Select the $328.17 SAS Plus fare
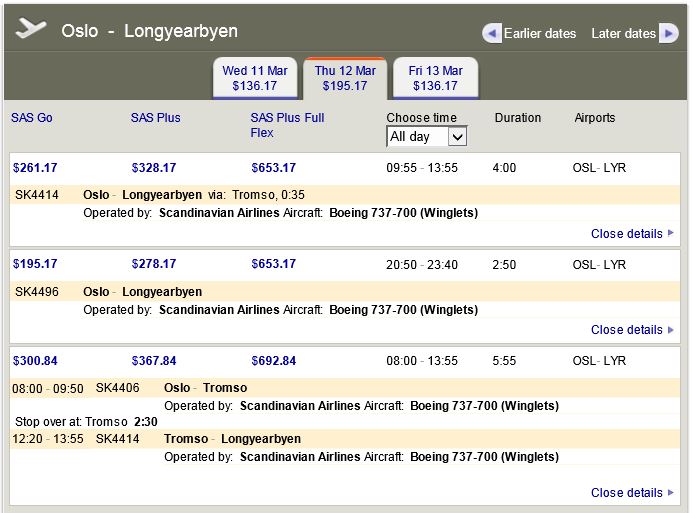 [154, 168]
